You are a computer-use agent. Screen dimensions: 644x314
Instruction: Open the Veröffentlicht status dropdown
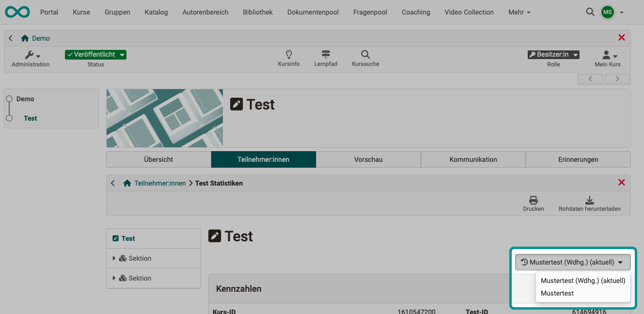point(95,55)
